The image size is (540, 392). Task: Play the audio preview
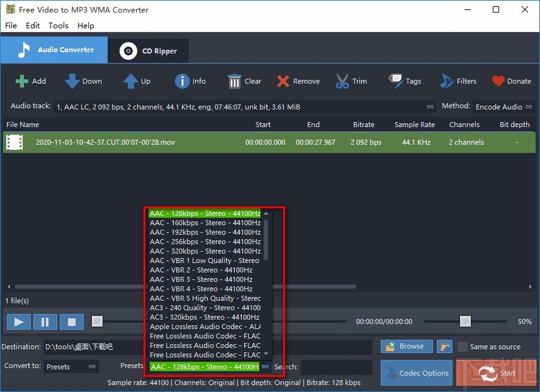coord(19,322)
